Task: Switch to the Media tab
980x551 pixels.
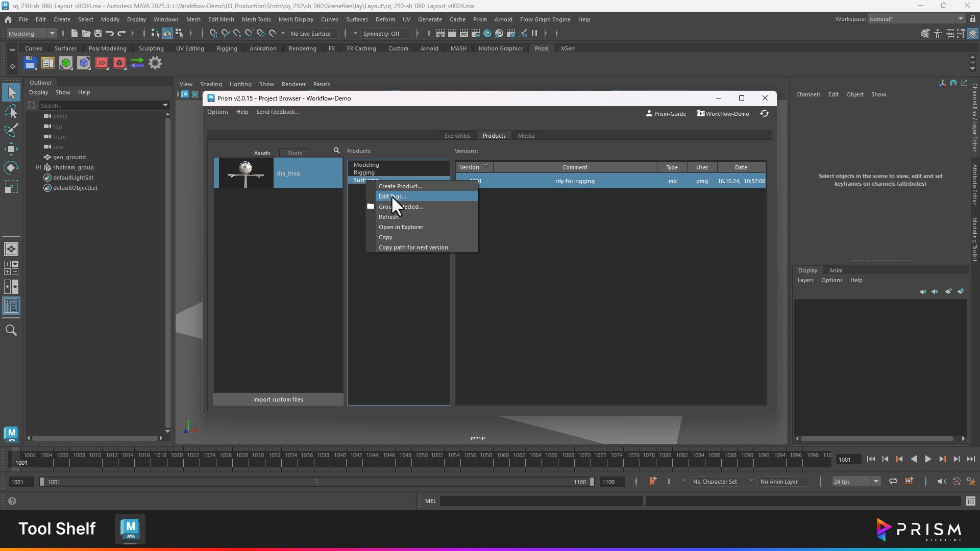Action: click(x=526, y=136)
